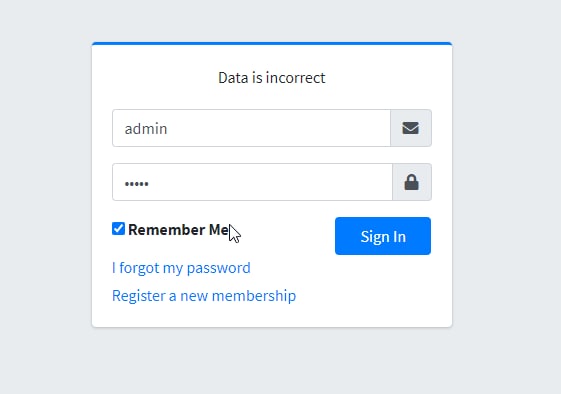561x394 pixels.
Task: Focus the username field containing admin
Action: 251,128
